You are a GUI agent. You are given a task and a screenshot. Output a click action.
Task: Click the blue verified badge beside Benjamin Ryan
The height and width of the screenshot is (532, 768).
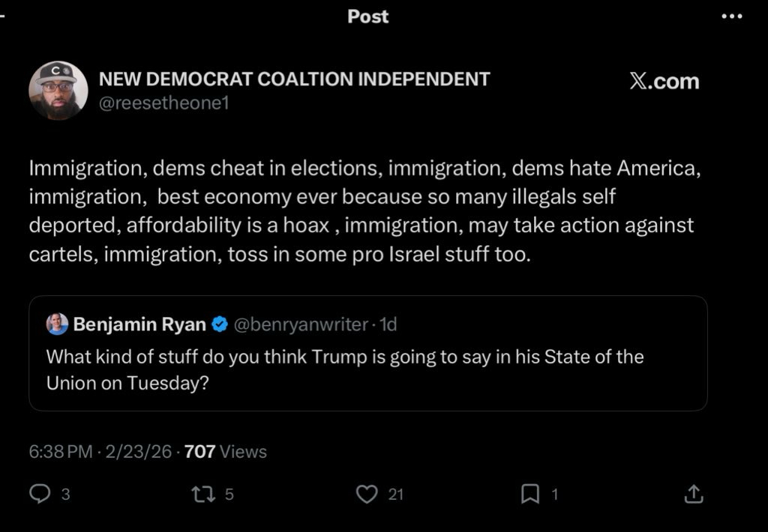219,324
